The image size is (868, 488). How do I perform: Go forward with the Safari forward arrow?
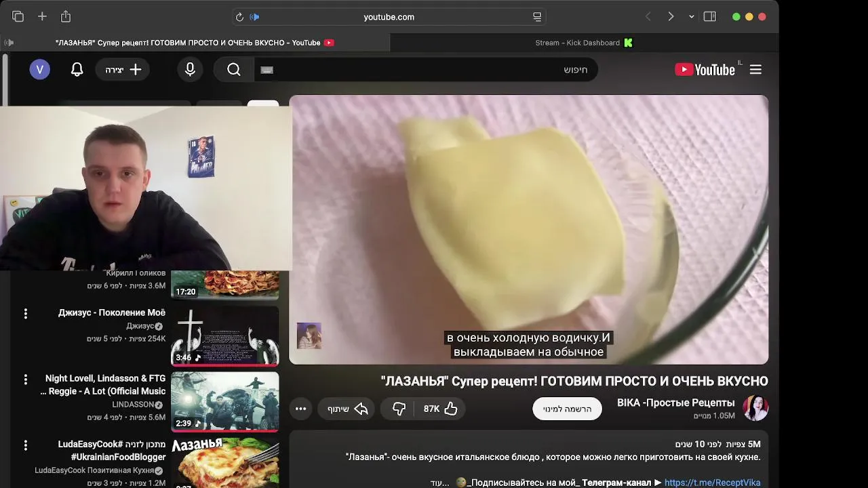click(671, 16)
